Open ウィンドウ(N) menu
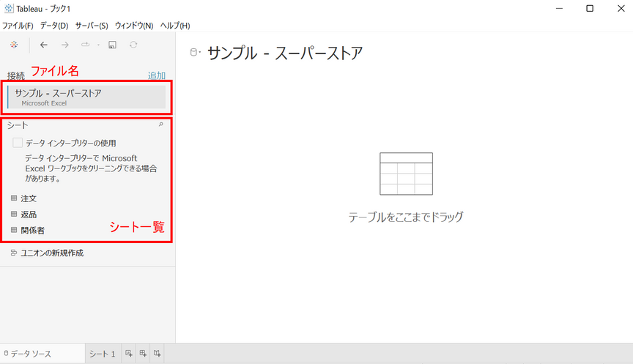Screen dimensions: 633x364 point(134,26)
